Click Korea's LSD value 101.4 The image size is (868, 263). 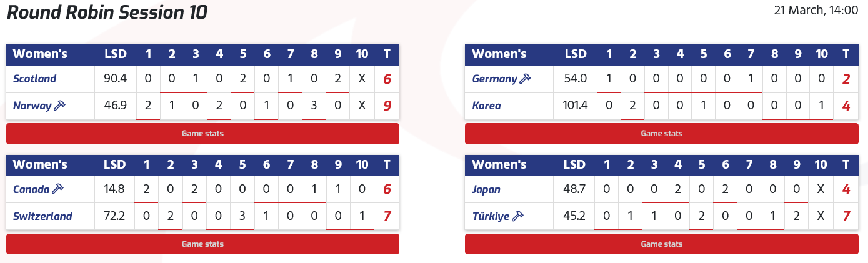pyautogui.click(x=576, y=106)
